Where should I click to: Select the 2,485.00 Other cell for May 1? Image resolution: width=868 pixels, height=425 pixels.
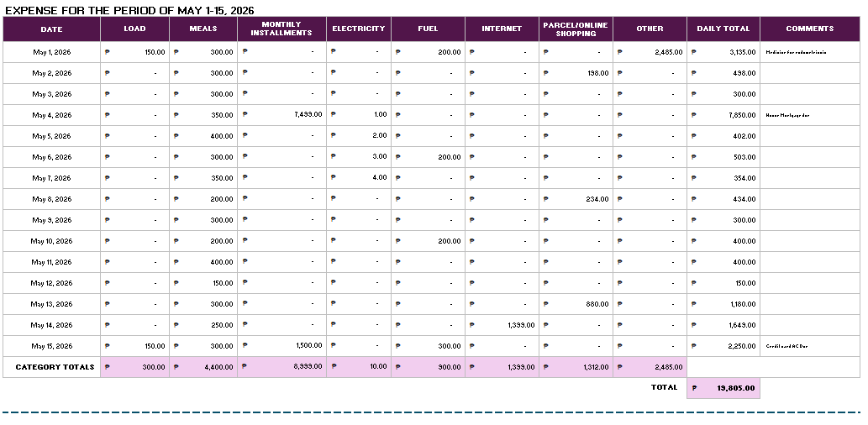650,52
